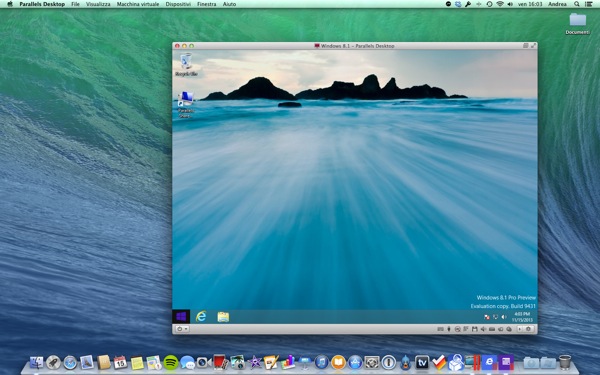Click the menu bar clock ven 16:03

(530, 4)
